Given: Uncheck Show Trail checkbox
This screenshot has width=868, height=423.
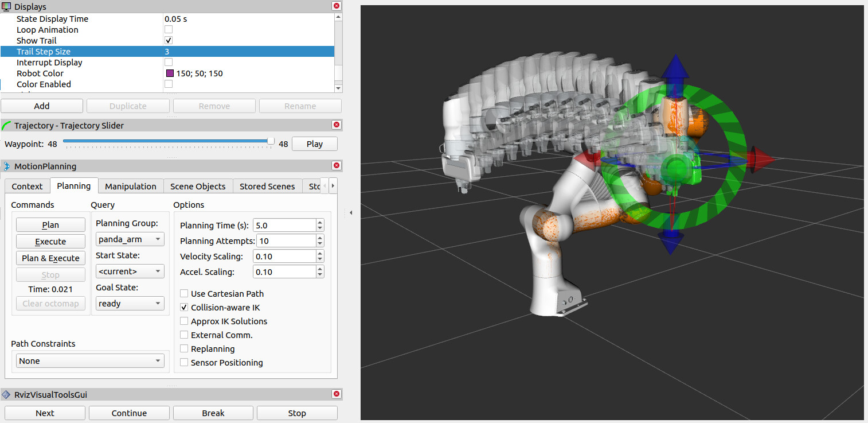Looking at the screenshot, I should point(169,41).
